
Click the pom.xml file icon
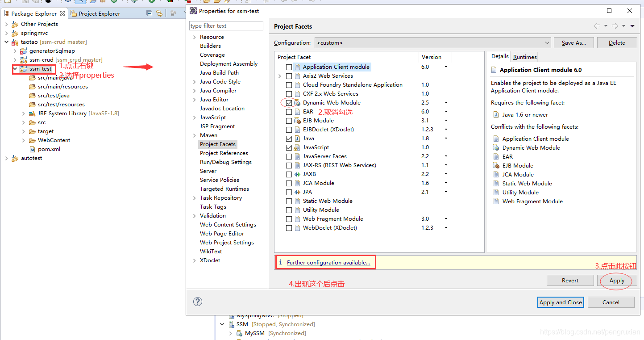[32, 149]
